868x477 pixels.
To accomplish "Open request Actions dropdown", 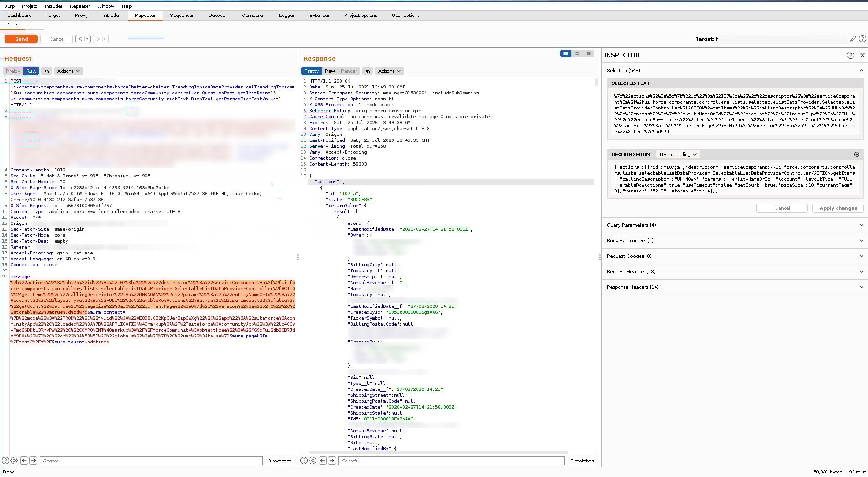I will tap(68, 71).
